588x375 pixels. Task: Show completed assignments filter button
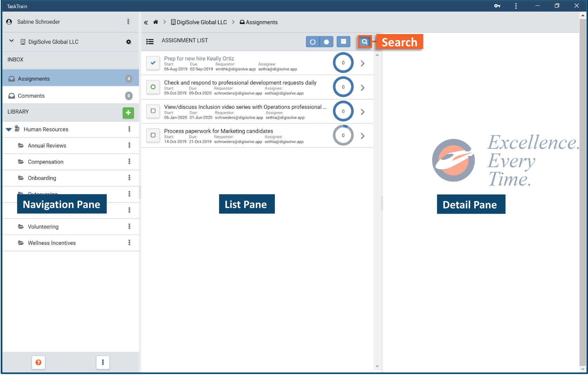point(326,42)
